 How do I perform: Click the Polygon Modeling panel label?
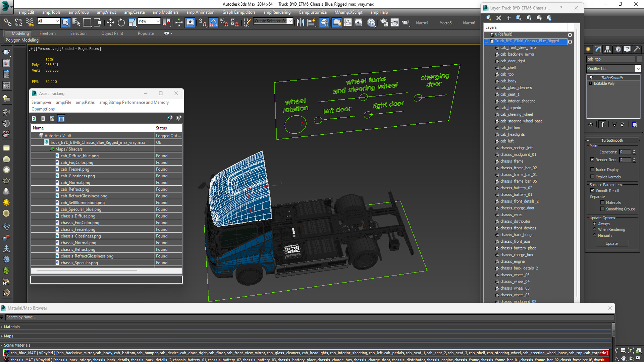22,40
